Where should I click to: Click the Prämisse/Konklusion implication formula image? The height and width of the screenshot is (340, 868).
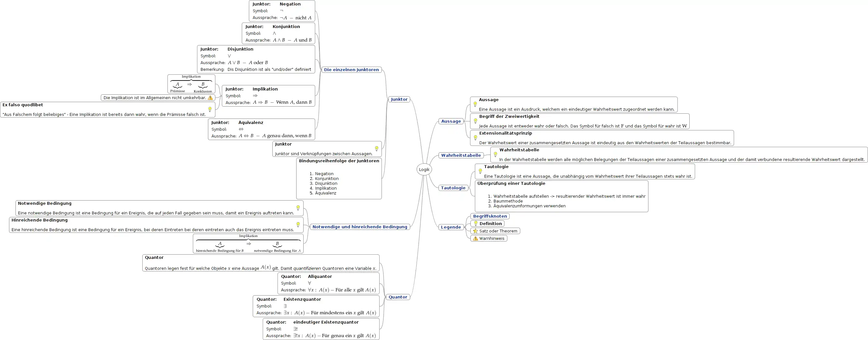pos(191,84)
